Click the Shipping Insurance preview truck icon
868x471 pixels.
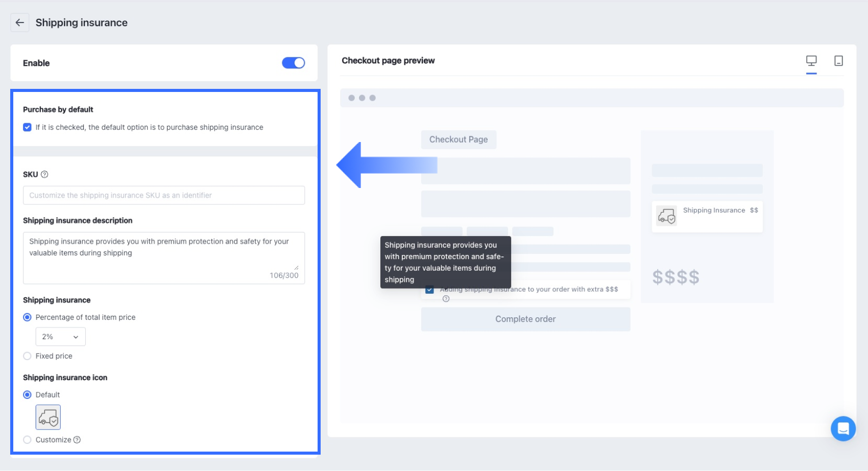tap(667, 217)
